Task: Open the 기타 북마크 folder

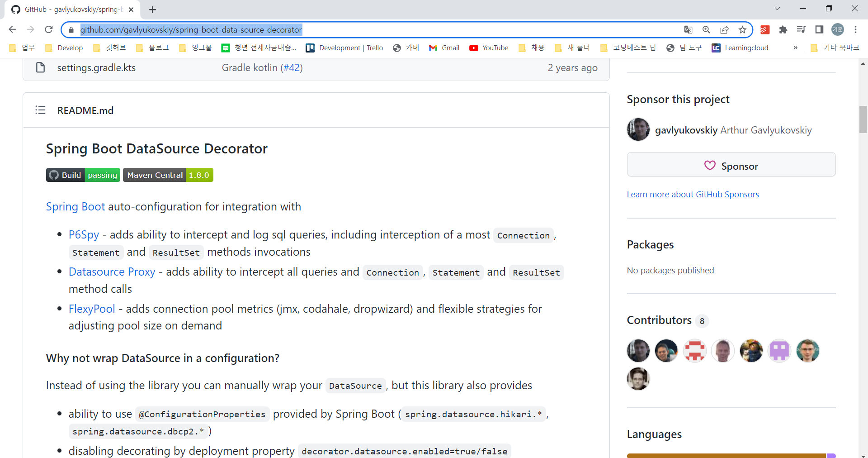Action: tap(835, 48)
